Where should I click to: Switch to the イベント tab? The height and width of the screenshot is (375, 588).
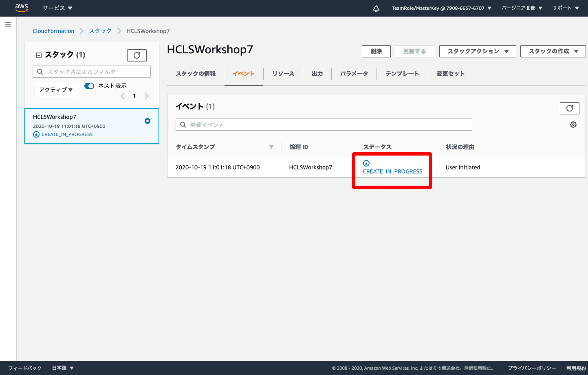244,74
